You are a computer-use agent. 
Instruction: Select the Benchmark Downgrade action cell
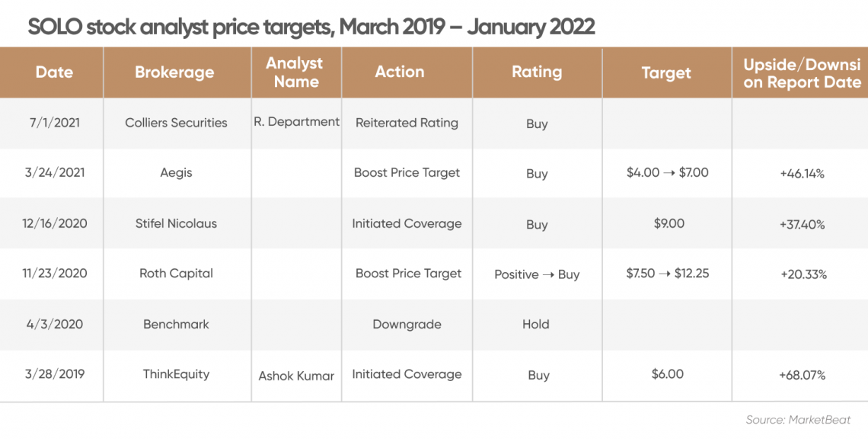point(407,324)
